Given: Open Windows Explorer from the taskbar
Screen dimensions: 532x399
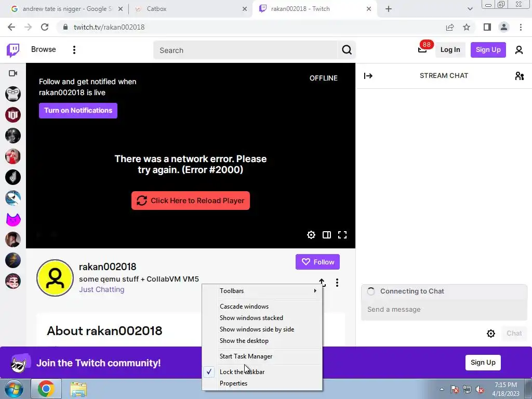Looking at the screenshot, I should [x=78, y=389].
